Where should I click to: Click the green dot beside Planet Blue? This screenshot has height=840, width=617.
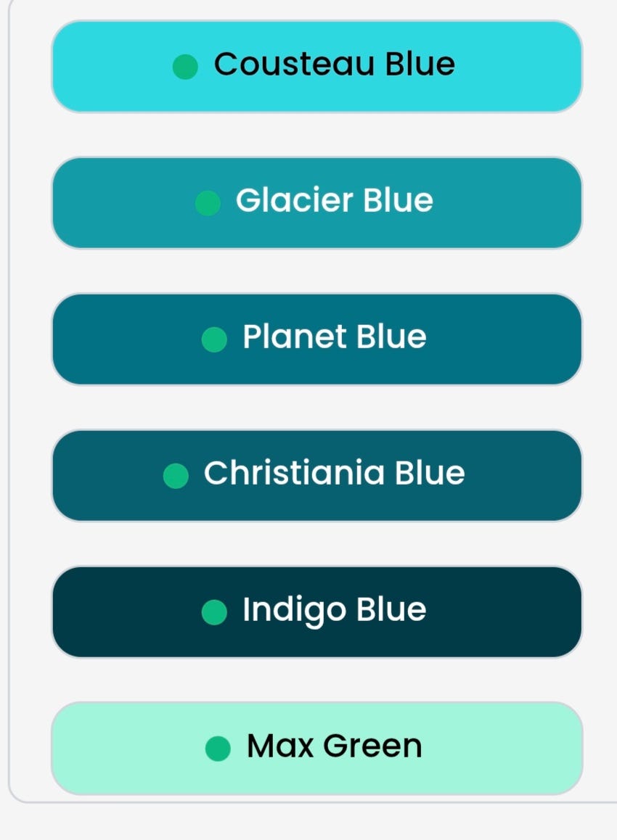(214, 339)
